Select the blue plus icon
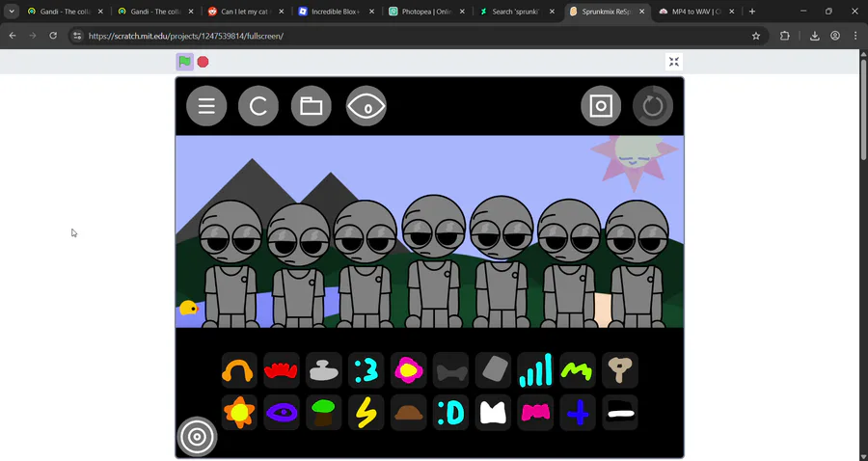This screenshot has height=461, width=868. click(x=578, y=413)
